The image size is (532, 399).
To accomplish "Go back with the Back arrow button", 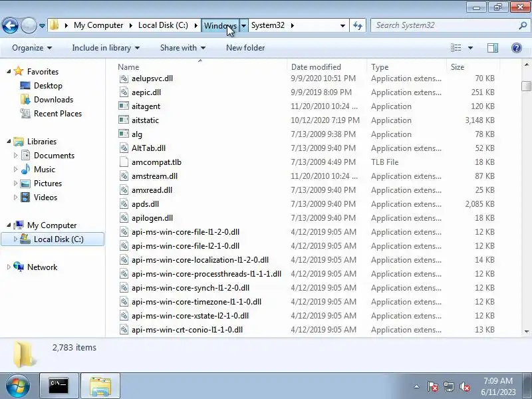I will pos(10,25).
